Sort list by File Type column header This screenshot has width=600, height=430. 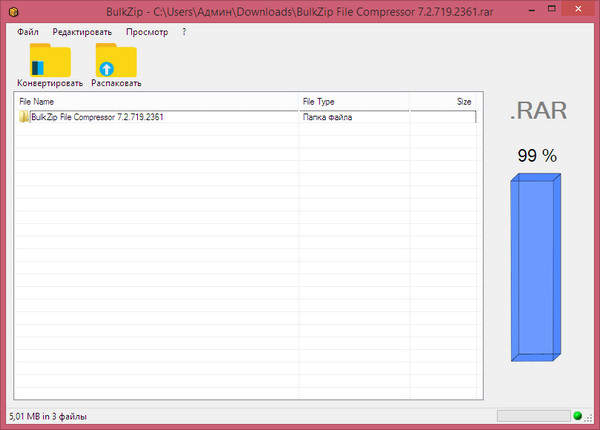tap(354, 101)
